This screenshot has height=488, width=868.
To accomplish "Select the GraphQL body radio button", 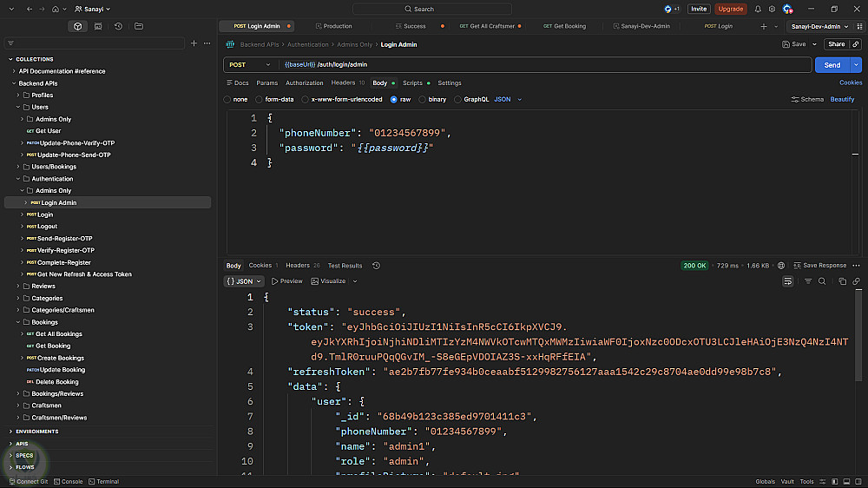I will (x=457, y=100).
